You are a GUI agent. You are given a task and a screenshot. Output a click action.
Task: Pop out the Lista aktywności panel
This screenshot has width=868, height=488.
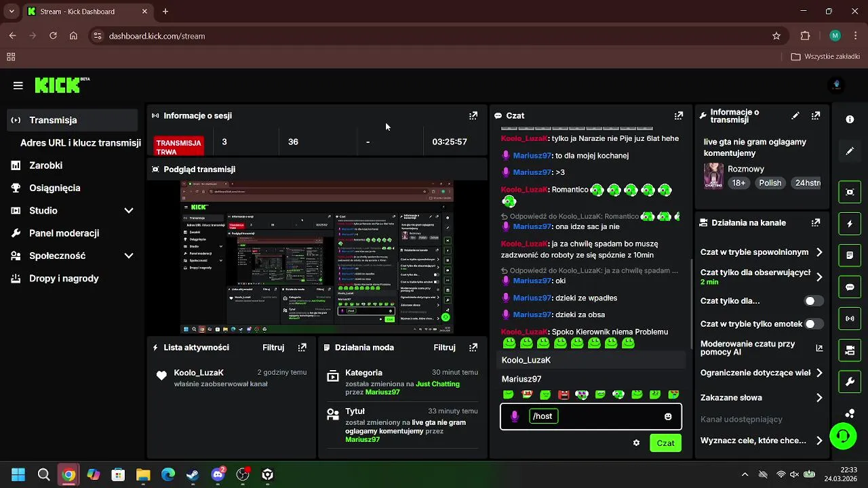tap(302, 348)
